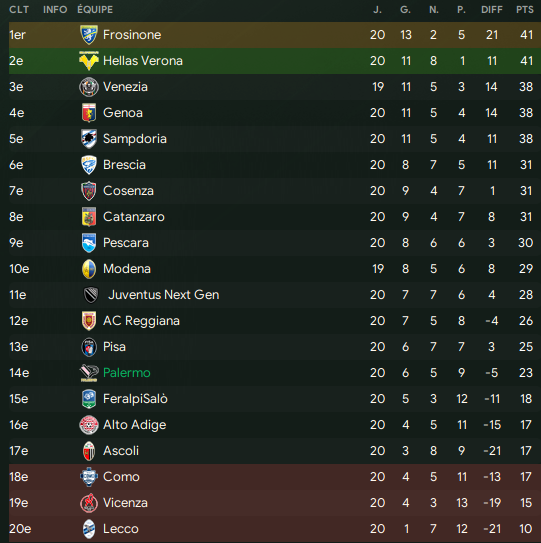
Task: Sort standings by CLT column header
Action: 19,10
